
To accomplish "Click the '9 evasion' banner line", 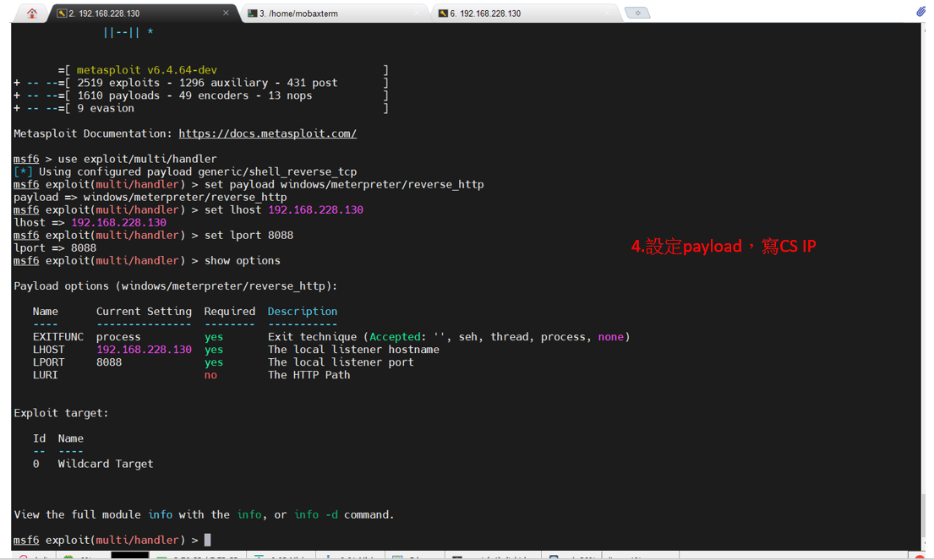I will point(106,108).
